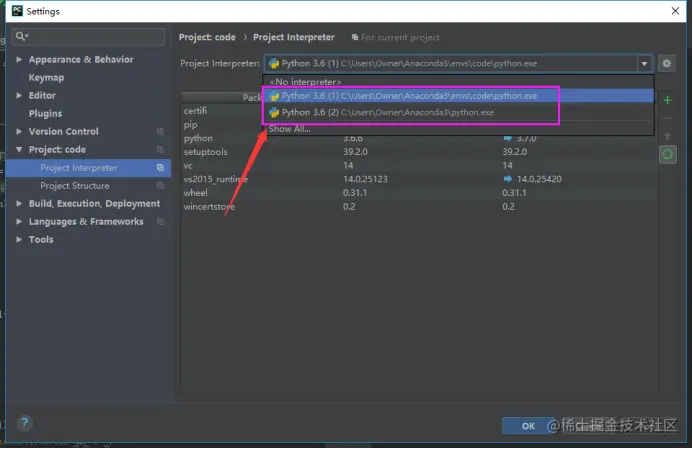
Task: Close the Settings dialog with X
Action: pos(675,11)
